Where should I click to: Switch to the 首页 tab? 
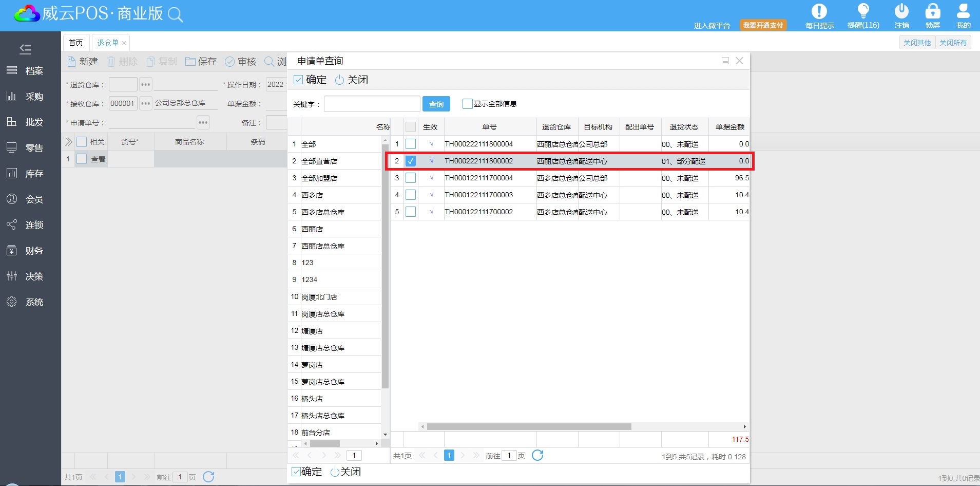[x=76, y=43]
